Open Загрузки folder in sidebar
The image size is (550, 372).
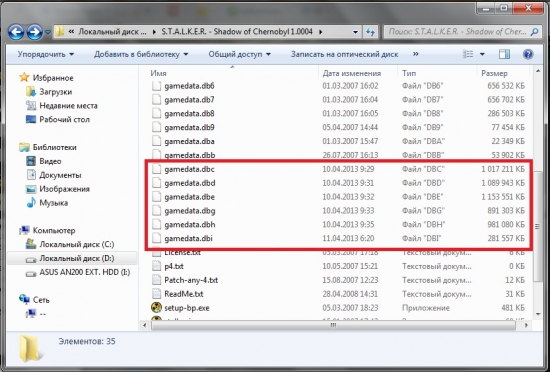coord(49,92)
